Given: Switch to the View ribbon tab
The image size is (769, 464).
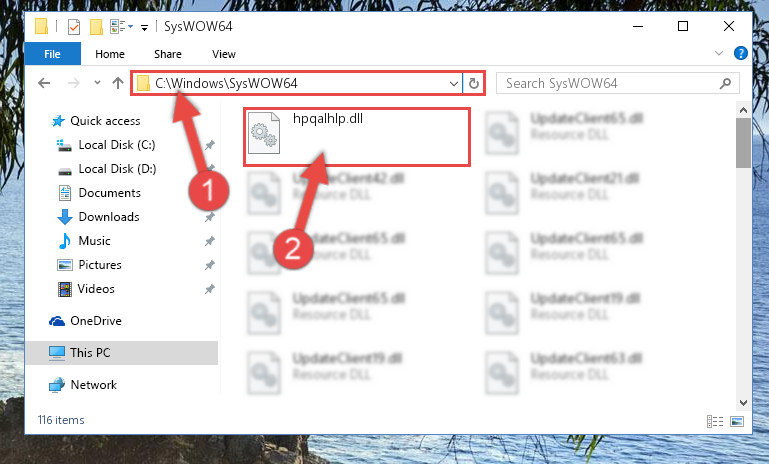Looking at the screenshot, I should pos(224,54).
